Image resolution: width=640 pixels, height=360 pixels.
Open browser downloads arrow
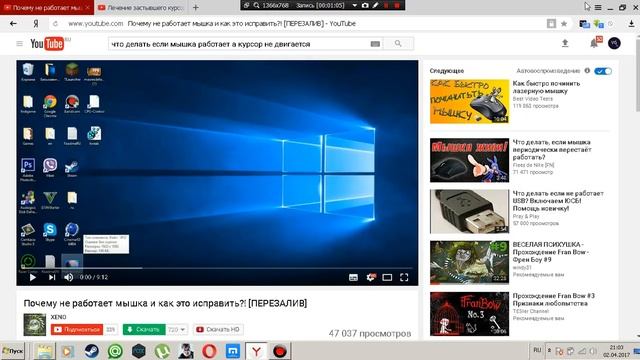(631, 24)
